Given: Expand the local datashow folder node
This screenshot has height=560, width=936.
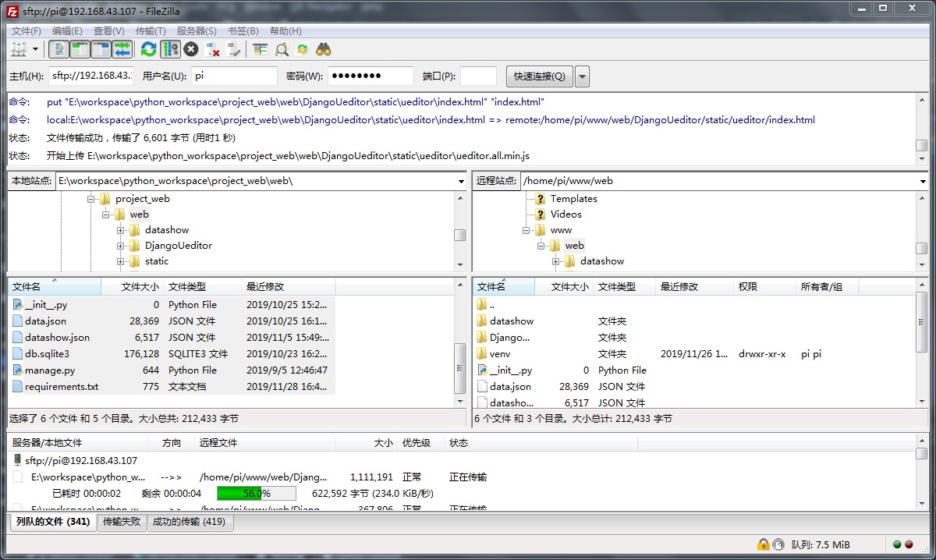Looking at the screenshot, I should pos(121,230).
